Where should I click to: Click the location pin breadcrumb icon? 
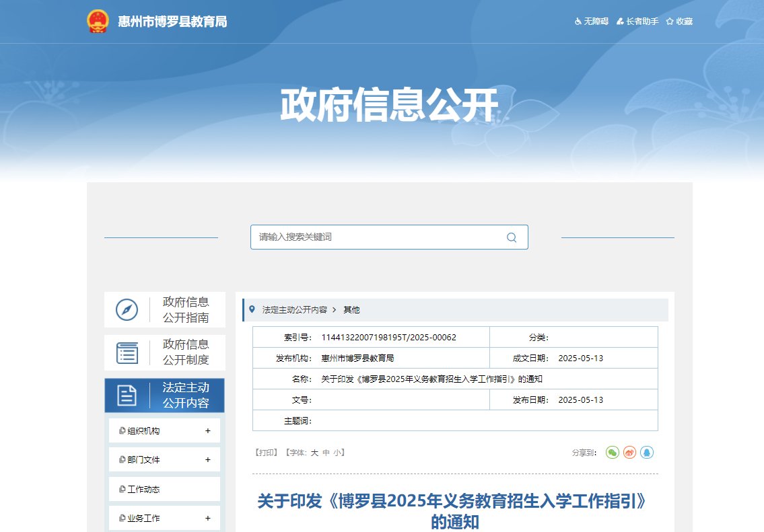pyautogui.click(x=252, y=309)
